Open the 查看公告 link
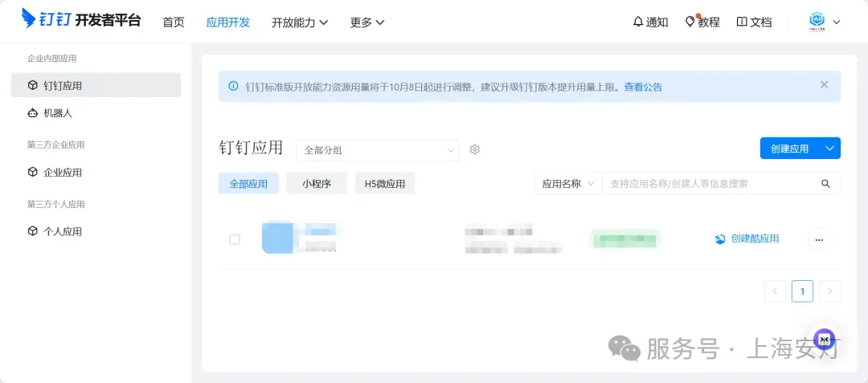The image size is (868, 383). pyautogui.click(x=643, y=87)
